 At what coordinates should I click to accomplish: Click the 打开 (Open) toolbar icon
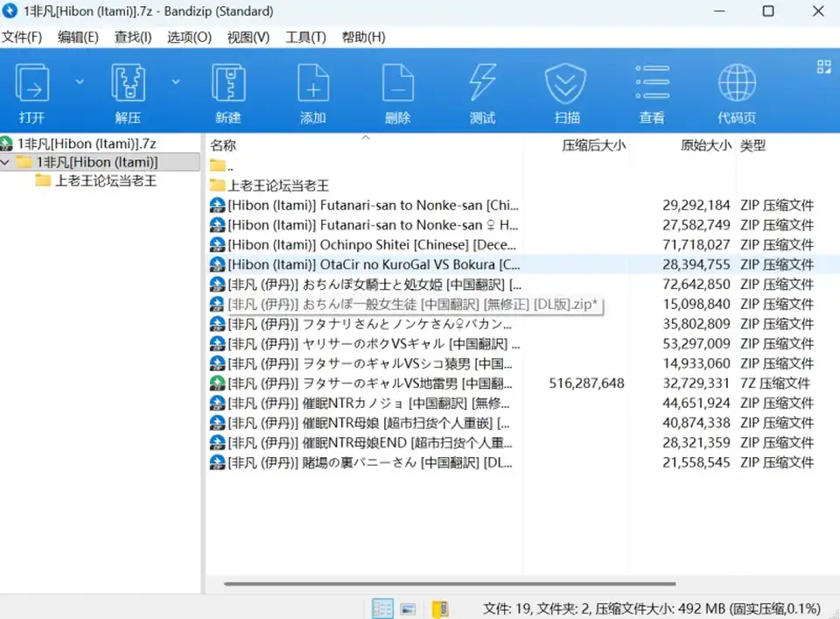[32, 82]
